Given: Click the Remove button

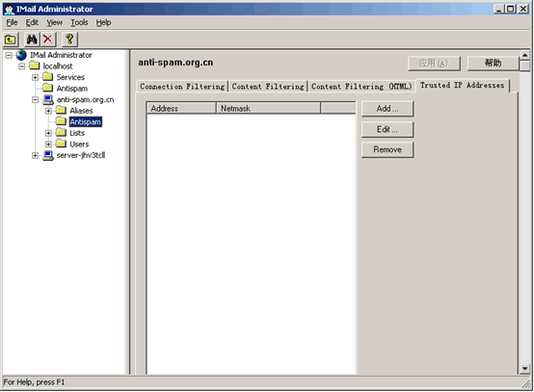Looking at the screenshot, I should click(x=387, y=149).
